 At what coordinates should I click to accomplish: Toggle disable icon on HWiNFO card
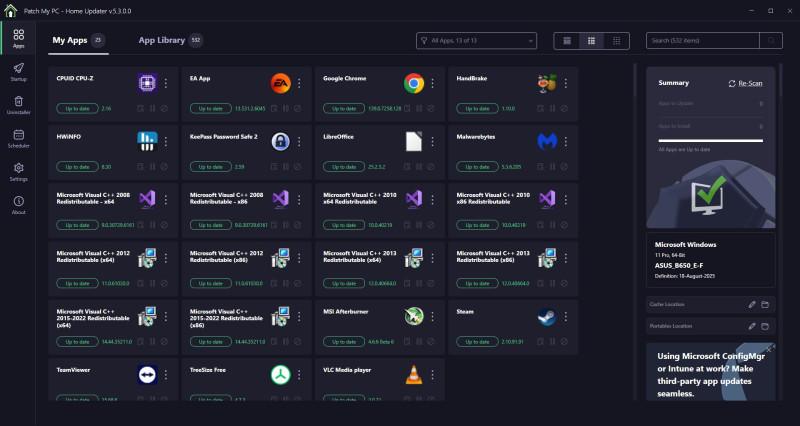(x=164, y=167)
